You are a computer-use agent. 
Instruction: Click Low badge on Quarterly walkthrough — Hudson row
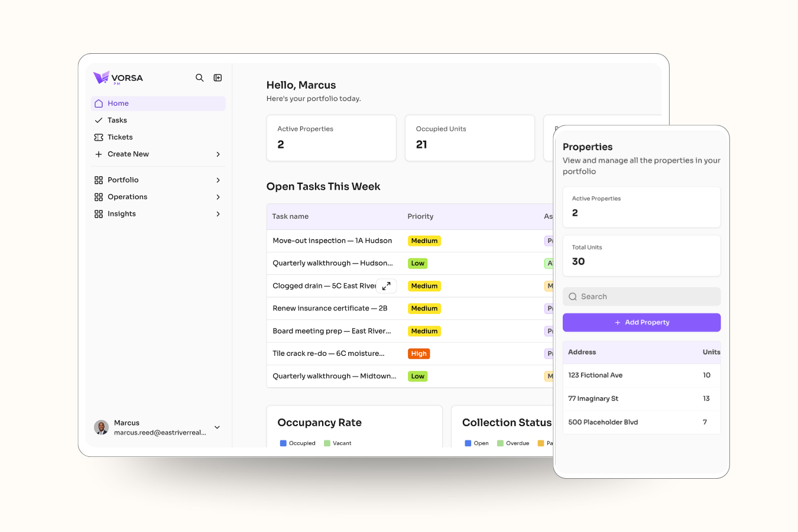click(418, 264)
